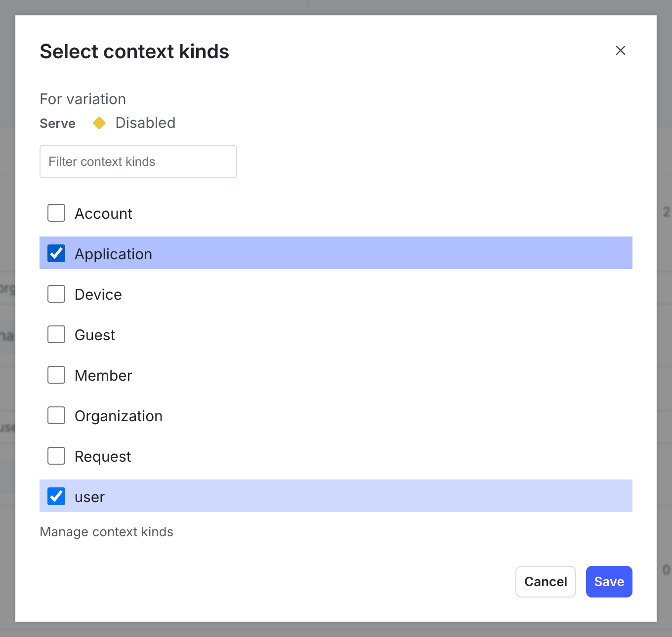Uncheck the user context kind
This screenshot has height=637, width=672.
tap(56, 496)
